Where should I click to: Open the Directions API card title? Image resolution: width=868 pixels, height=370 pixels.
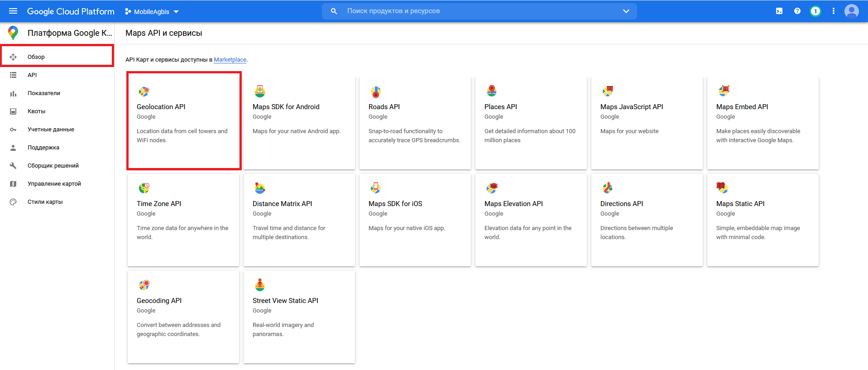click(622, 204)
